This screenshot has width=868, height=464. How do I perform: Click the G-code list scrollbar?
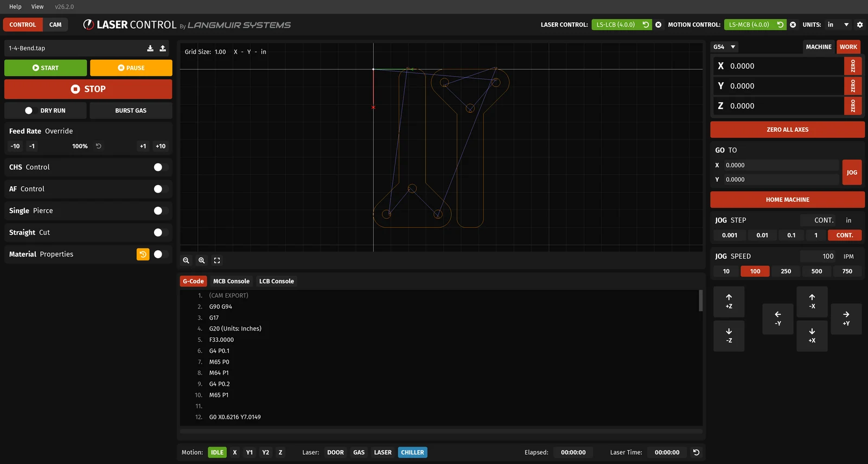700,301
